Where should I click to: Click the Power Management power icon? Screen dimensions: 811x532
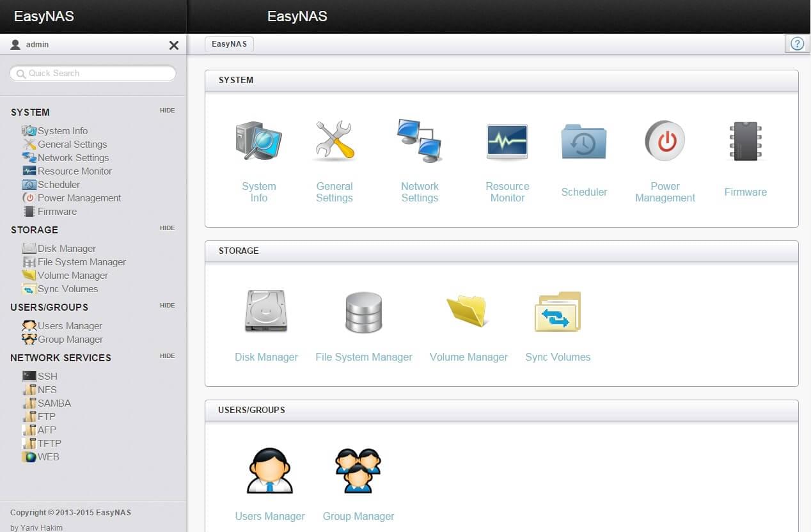tap(665, 141)
